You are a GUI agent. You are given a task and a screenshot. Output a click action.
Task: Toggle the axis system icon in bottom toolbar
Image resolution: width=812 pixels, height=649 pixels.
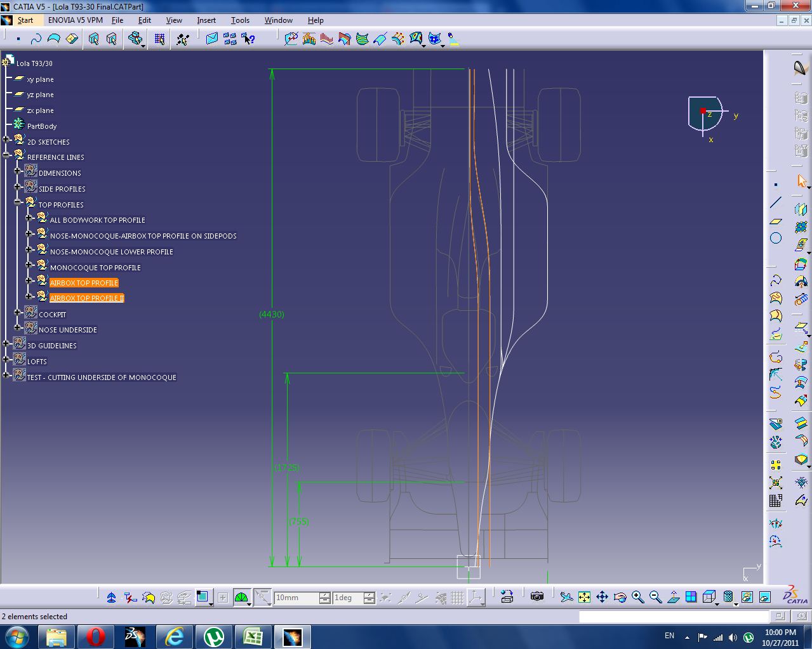tap(476, 598)
